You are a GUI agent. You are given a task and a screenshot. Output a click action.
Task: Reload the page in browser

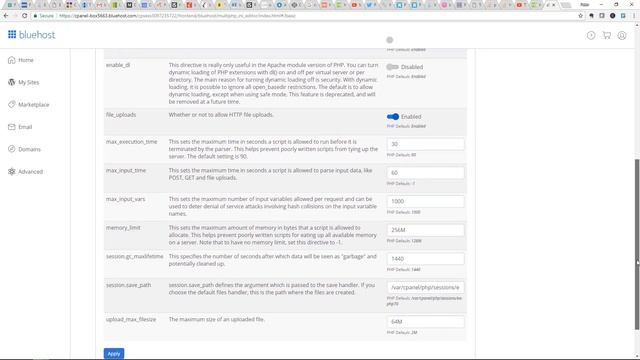24,16
